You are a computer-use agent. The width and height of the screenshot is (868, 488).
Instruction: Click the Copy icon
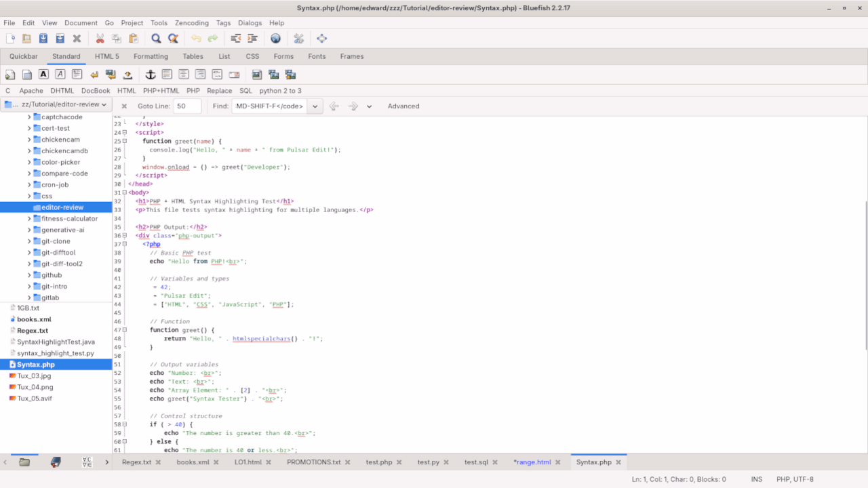pyautogui.click(x=117, y=39)
